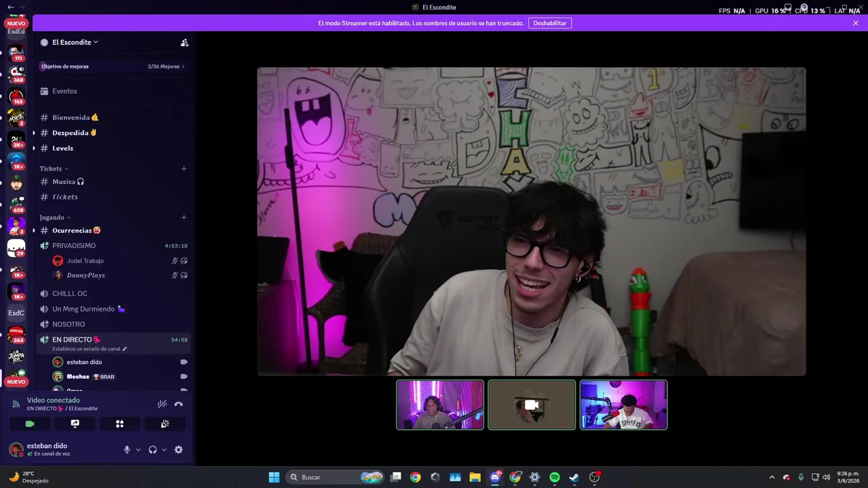
Task: Collapse the Jugando category
Action: [55, 217]
